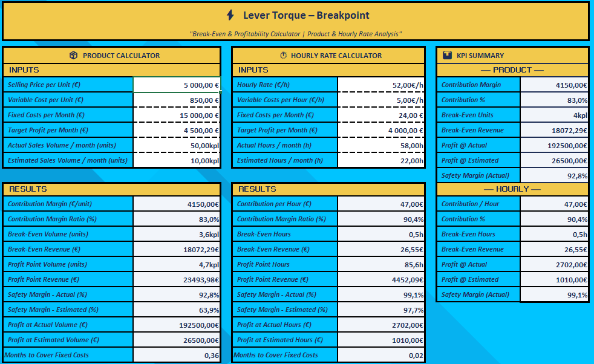The width and height of the screenshot is (594, 364).
Task: Select the Selling Price per Unit input cell
Action: click(177, 85)
